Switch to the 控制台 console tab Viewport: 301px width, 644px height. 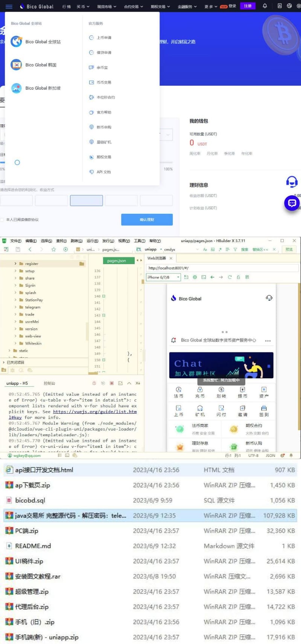coord(49,383)
